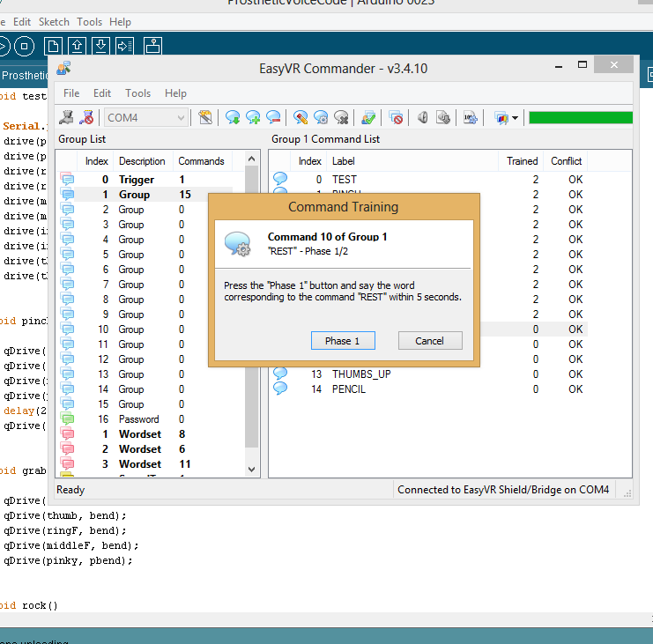Click Group List scrollbar up arrow
Viewport: 653px width, 644px height.
251,159
